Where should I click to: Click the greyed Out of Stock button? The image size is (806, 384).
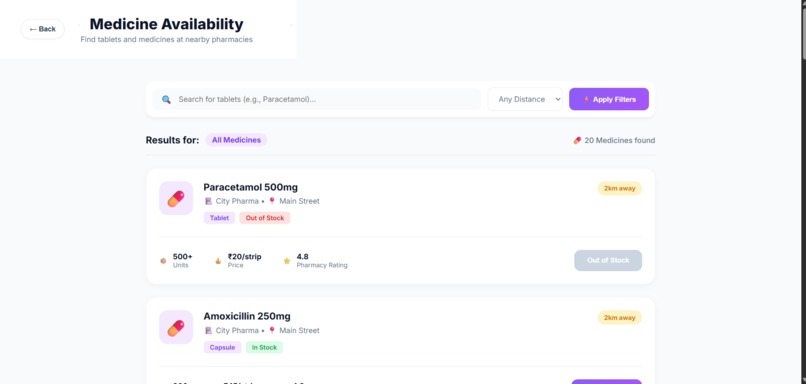[x=608, y=261]
